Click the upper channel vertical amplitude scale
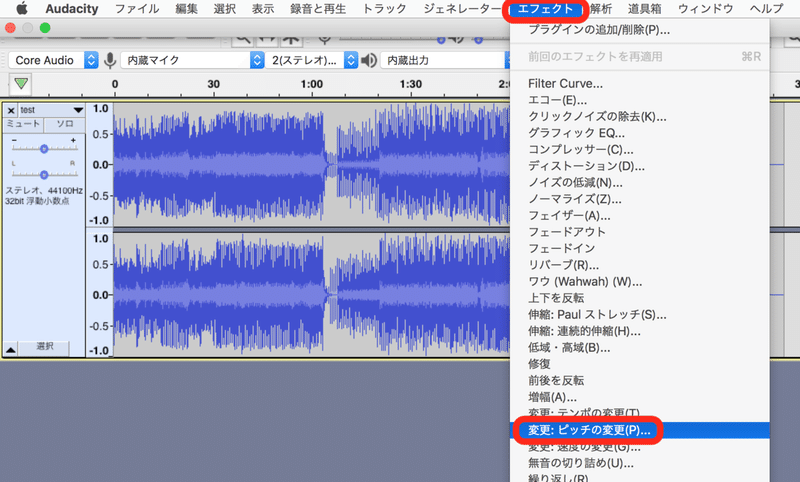 pos(99,165)
